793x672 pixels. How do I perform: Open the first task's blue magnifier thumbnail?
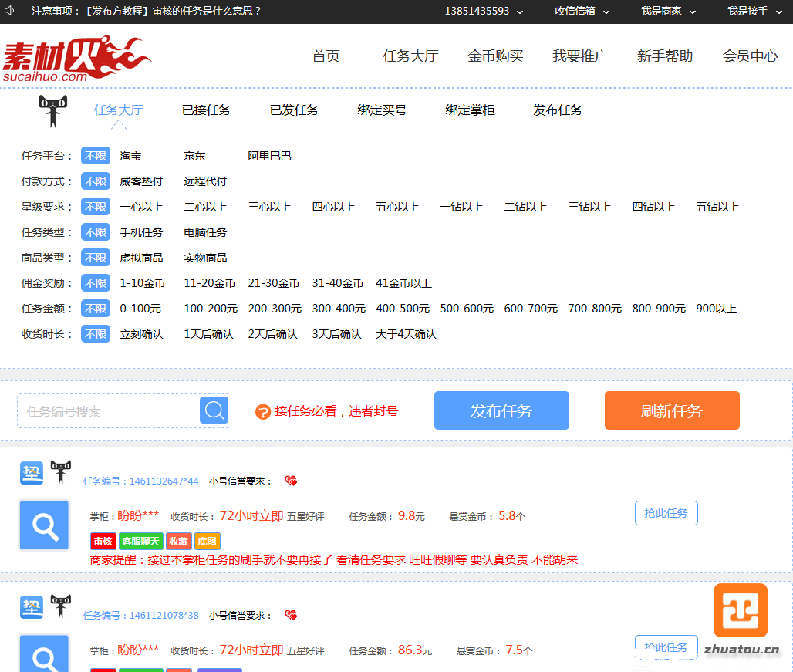click(44, 525)
